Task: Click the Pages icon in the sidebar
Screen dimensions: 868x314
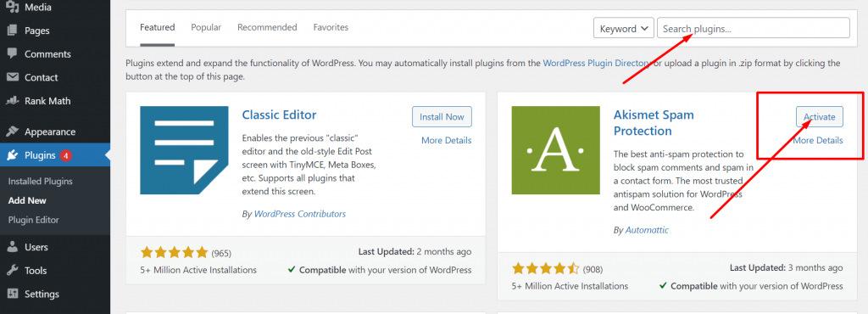Action: [x=12, y=31]
